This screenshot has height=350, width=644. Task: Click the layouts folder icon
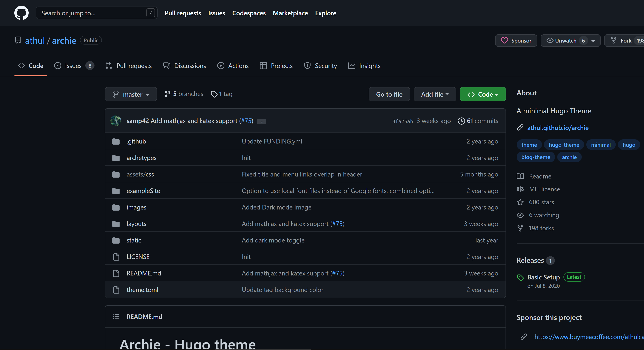[116, 224]
